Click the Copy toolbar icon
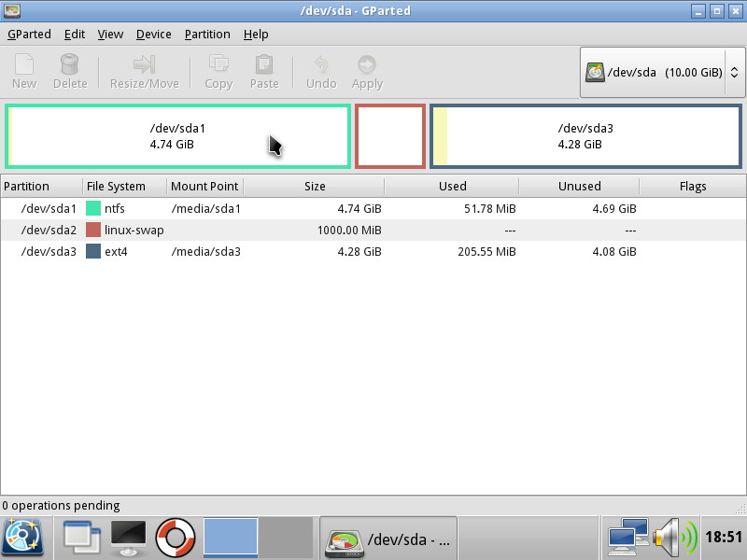747x560 pixels. [x=218, y=64]
